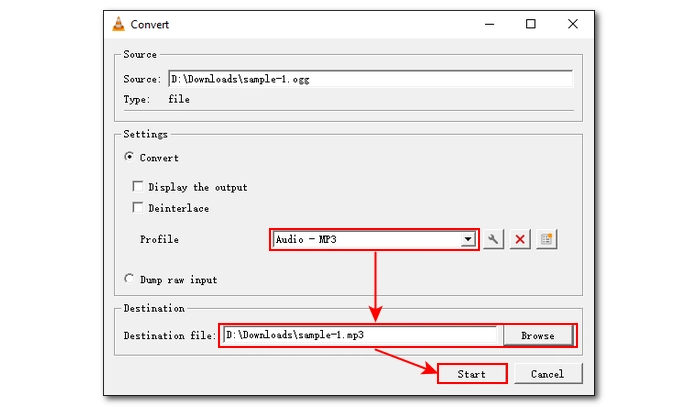The width and height of the screenshot is (700, 407).
Task: Click the 'Type:' label text
Action: [137, 100]
